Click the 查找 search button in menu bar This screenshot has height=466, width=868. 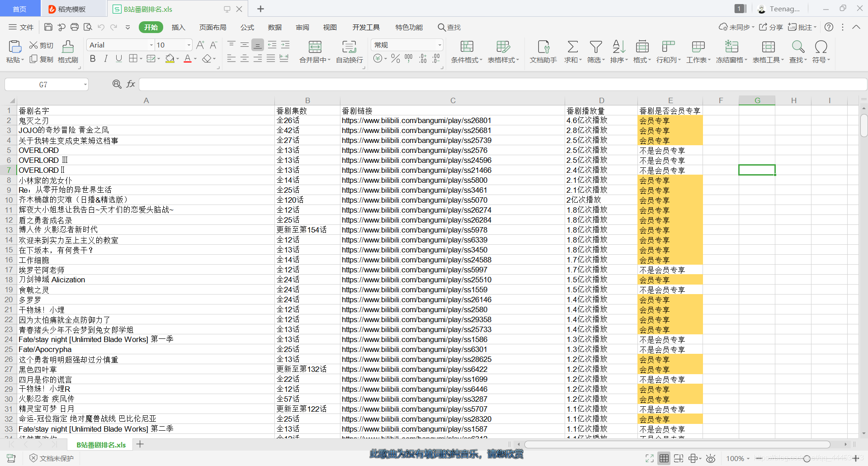[449, 27]
